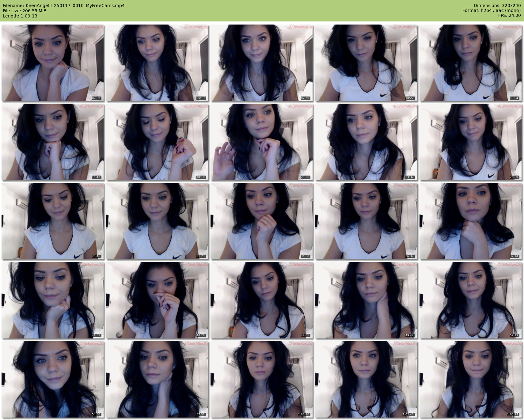
Task: Click the thumbnail stamped 54:56
Action: pyautogui.click(x=53, y=379)
